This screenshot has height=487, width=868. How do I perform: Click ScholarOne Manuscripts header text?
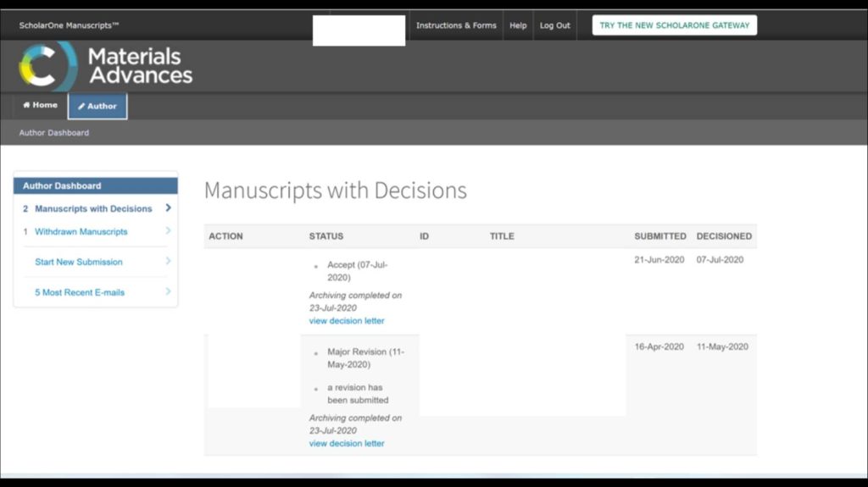[x=70, y=25]
